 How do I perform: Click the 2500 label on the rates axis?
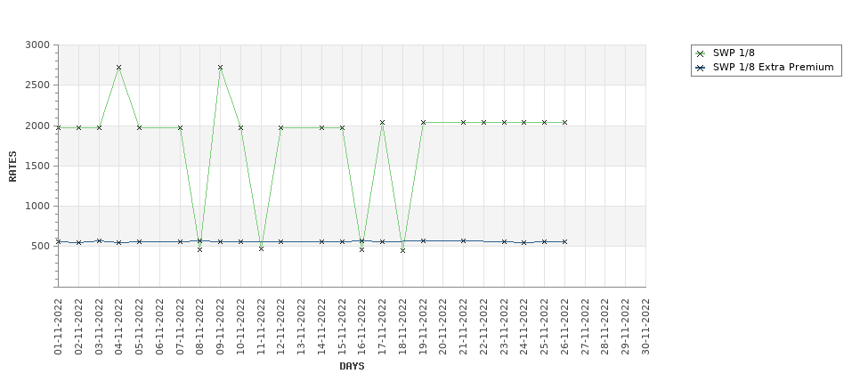pos(37,85)
